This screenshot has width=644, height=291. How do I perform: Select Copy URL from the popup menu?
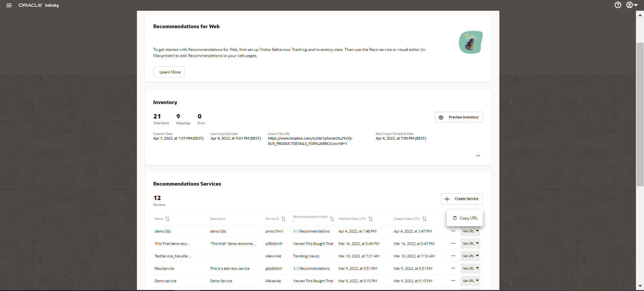pyautogui.click(x=465, y=218)
